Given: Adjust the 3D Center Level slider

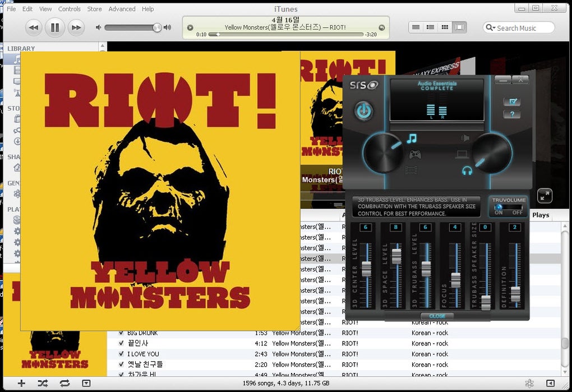Looking at the screenshot, I should tap(366, 269).
